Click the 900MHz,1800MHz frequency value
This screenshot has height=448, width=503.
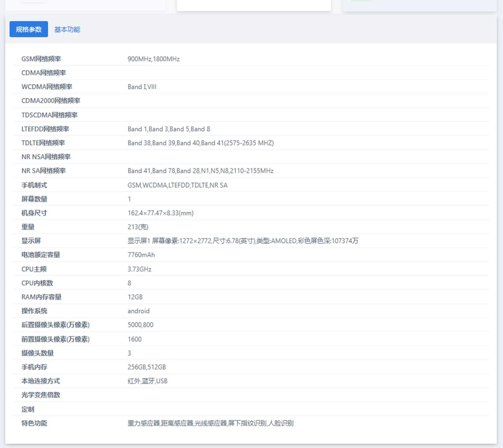tap(154, 59)
